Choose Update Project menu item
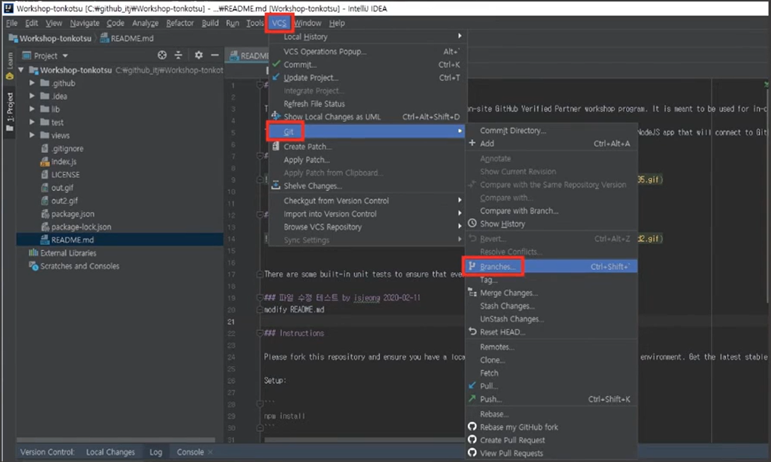Image resolution: width=771 pixels, height=462 pixels. [367, 78]
